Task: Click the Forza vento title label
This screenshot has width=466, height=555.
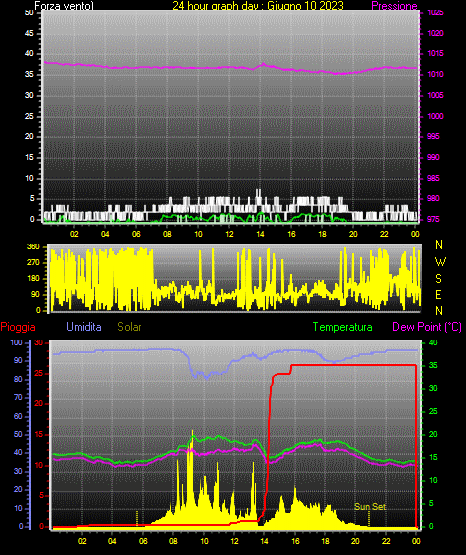Action: pos(64,6)
